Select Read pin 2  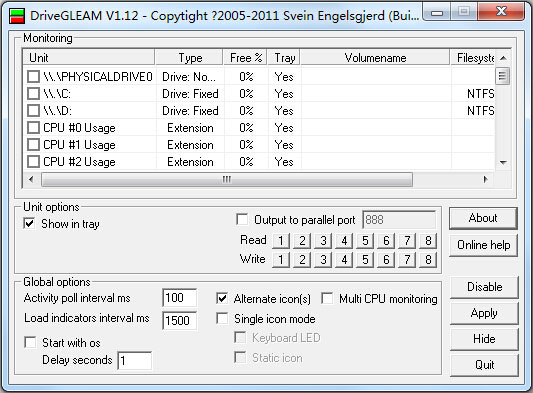302,241
